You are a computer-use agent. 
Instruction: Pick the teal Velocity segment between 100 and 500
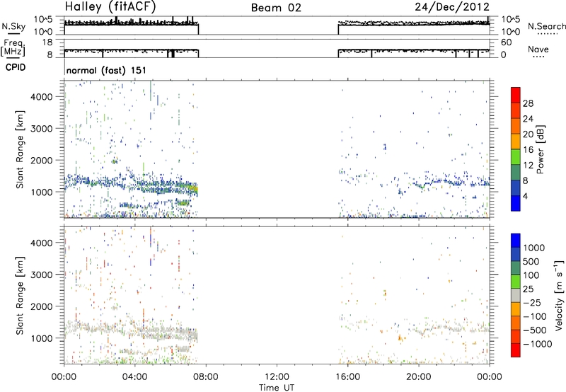click(516, 268)
